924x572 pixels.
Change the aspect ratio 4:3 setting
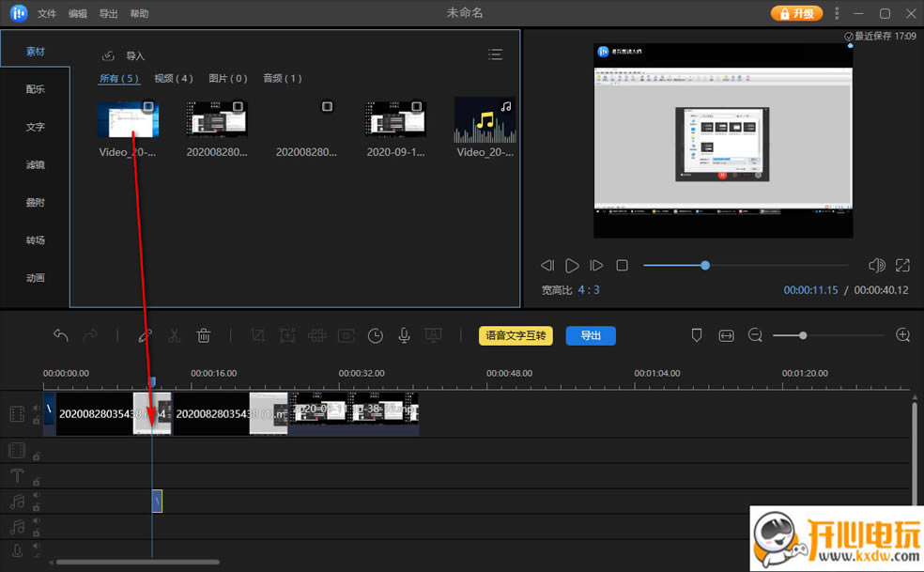(x=589, y=290)
